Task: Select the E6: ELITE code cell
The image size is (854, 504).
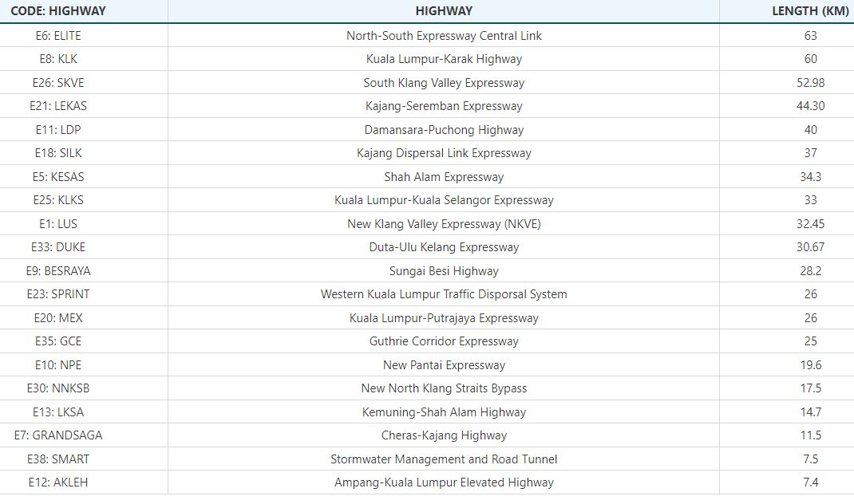Action: click(58, 35)
